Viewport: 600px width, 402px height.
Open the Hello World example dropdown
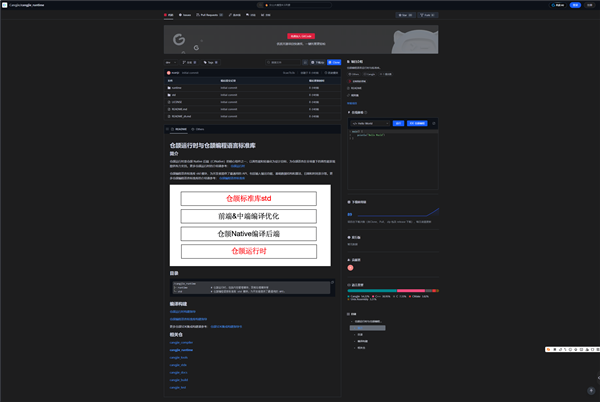370,123
